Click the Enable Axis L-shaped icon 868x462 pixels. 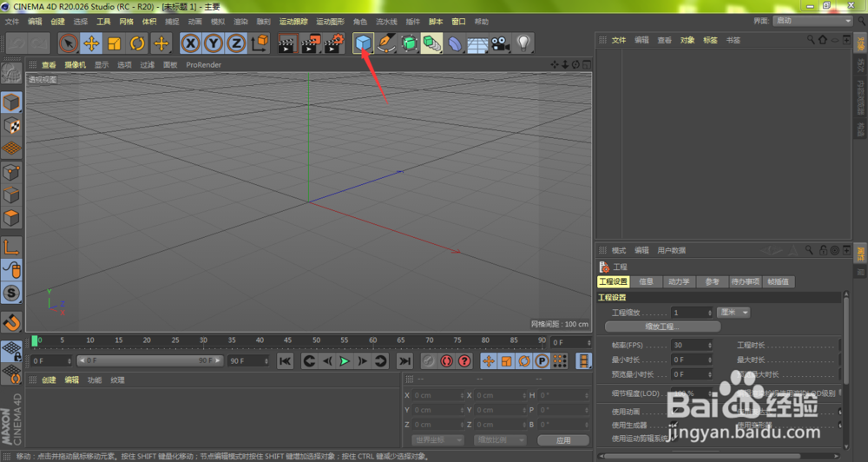11,247
